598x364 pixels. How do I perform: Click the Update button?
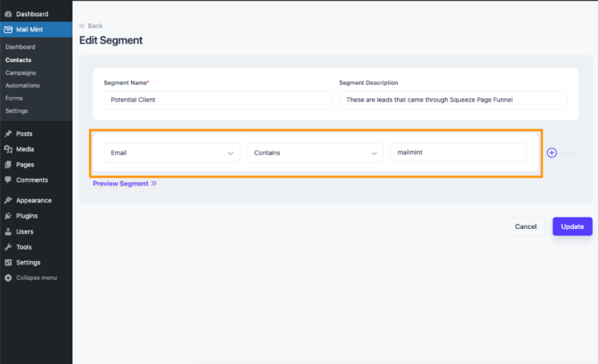(572, 226)
